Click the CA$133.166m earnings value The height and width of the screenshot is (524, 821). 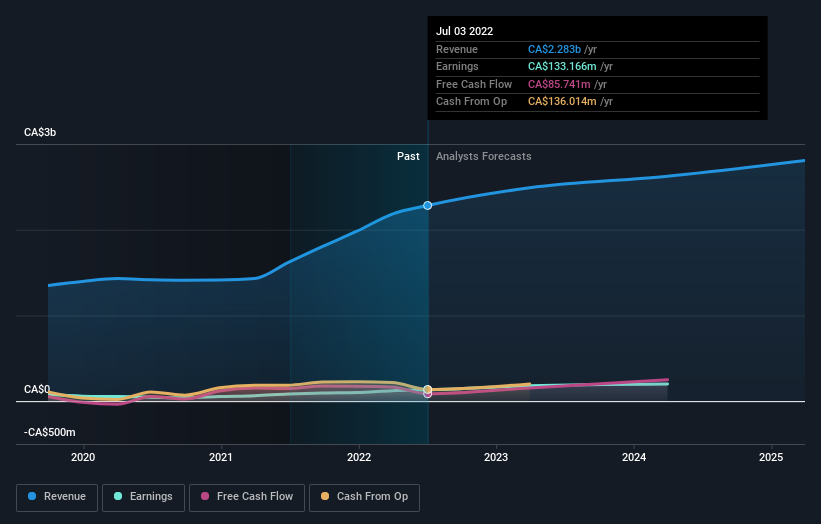(562, 66)
